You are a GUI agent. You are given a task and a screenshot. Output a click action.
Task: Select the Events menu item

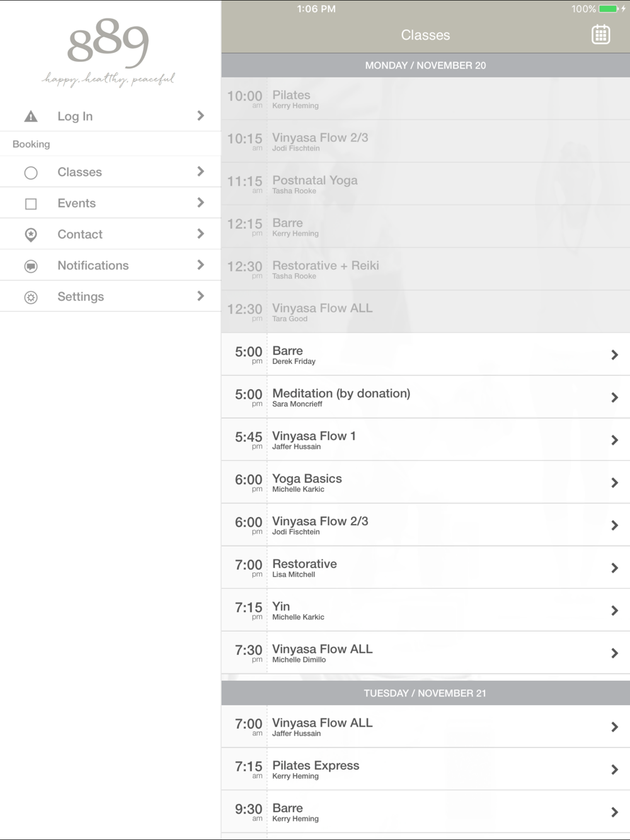tap(111, 203)
